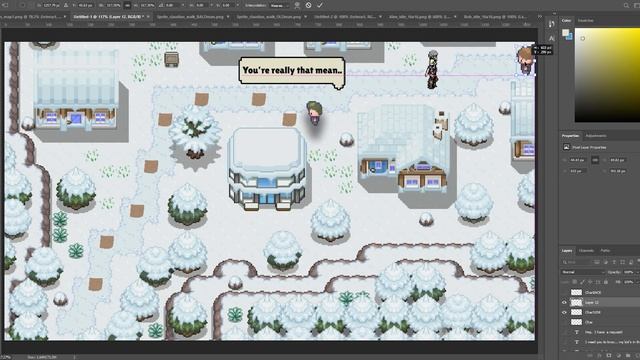Lock image pixels with the brush icon
The height and width of the screenshot is (360, 640).
(582, 282)
